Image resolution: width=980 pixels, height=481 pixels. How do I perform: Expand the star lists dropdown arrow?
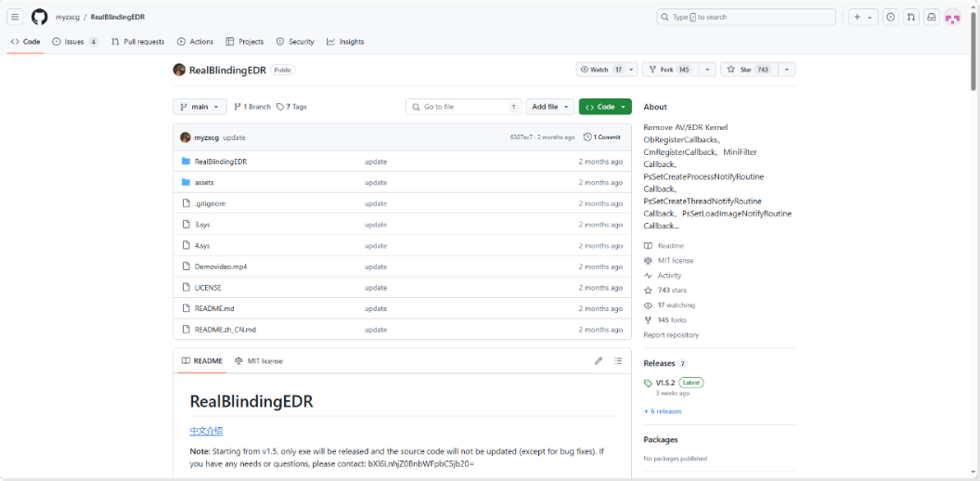787,70
